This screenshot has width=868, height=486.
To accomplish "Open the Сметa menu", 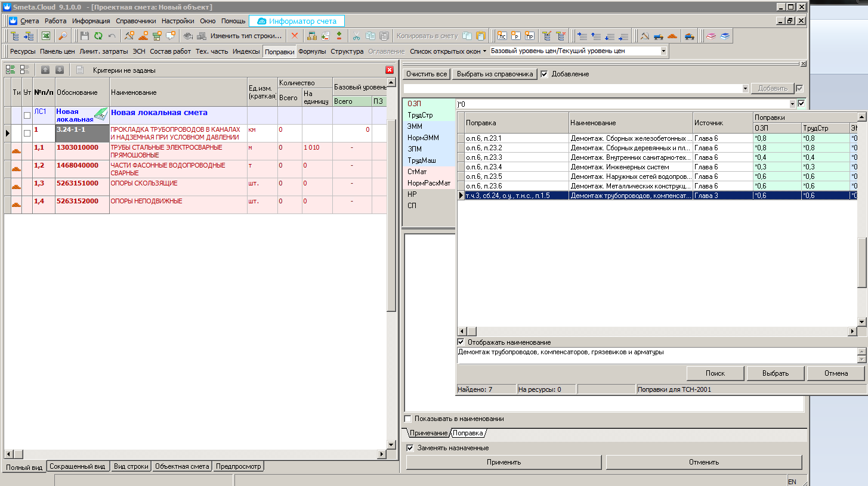I will click(29, 21).
